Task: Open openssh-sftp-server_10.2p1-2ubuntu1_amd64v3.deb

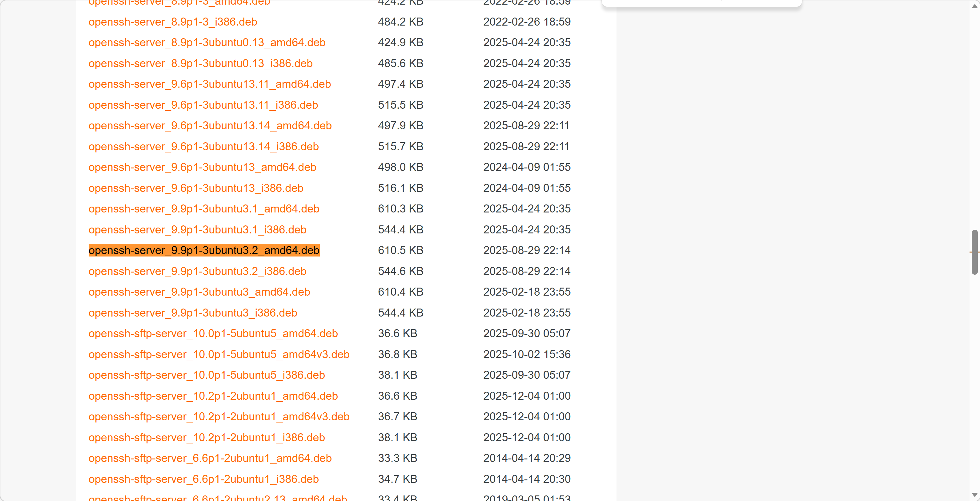Action: [x=219, y=417]
